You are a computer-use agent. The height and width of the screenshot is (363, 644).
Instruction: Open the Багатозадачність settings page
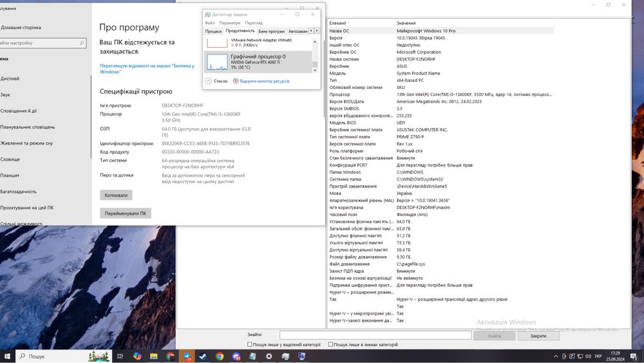pyautogui.click(x=19, y=191)
